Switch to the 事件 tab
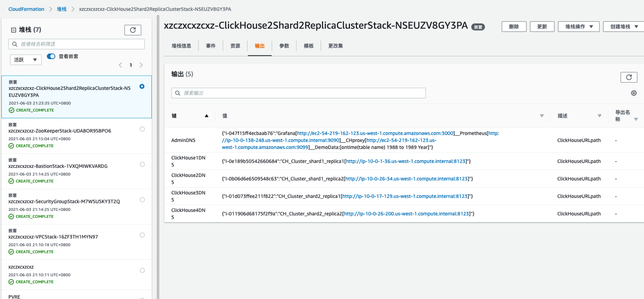This screenshot has width=644, height=299. coord(210,46)
